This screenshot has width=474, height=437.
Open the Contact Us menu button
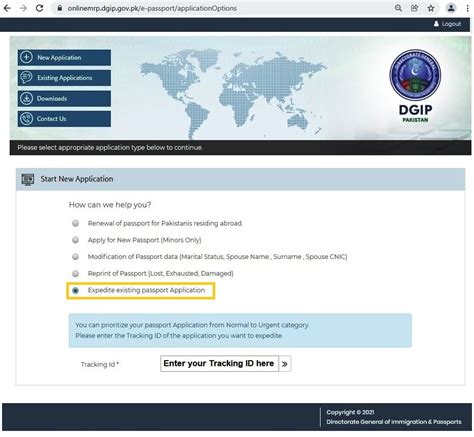pyautogui.click(x=64, y=119)
